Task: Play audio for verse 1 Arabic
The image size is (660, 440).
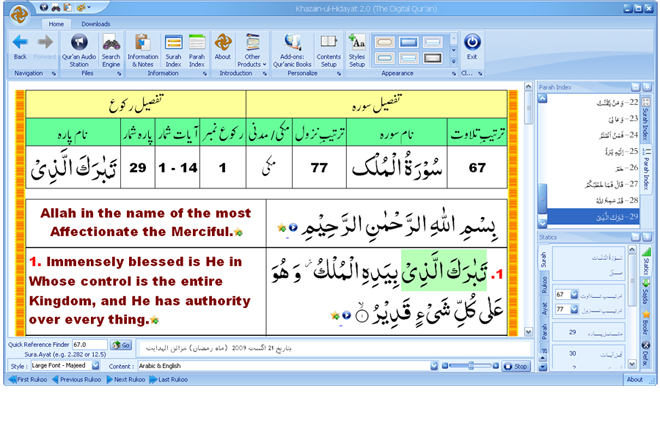Action: click(x=346, y=315)
